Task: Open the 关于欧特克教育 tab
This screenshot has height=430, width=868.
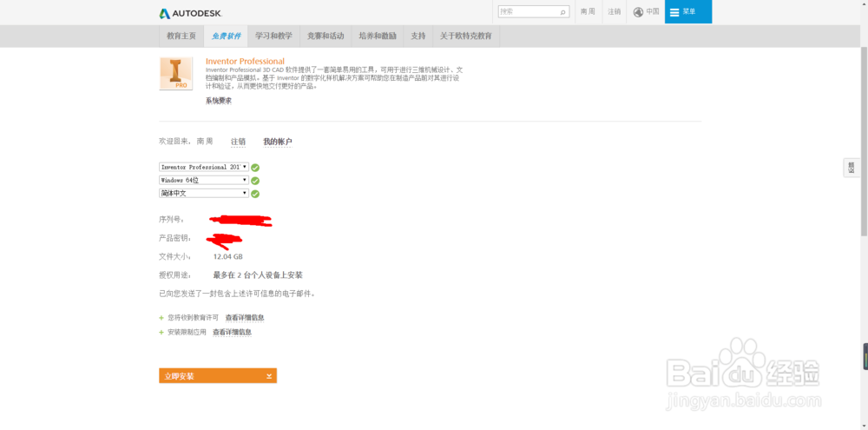Action: tap(465, 36)
